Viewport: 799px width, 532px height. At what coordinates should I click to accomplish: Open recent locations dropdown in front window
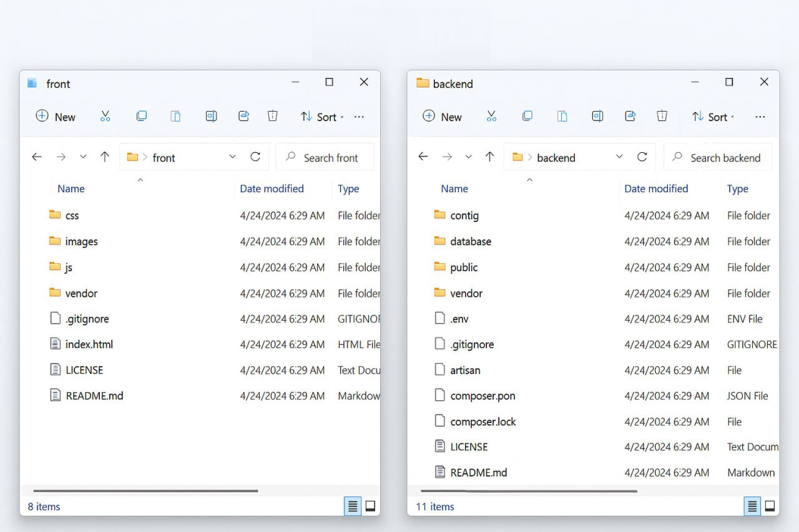[x=83, y=157]
